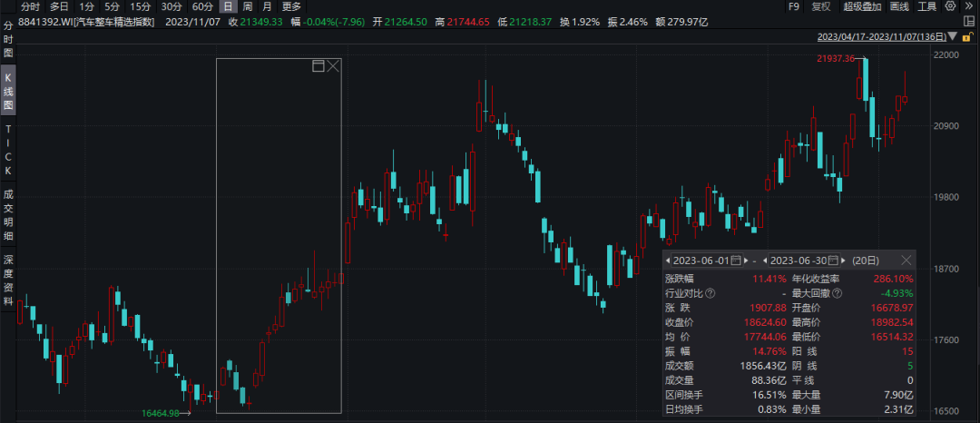Click the 22000 price axis label

coord(946,54)
